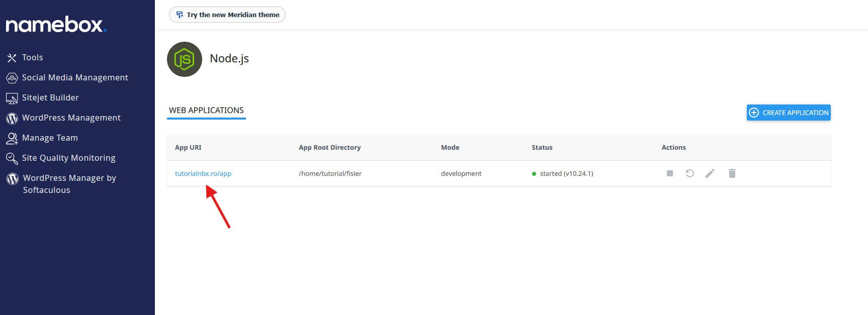Click the Actions column header
This screenshot has height=315, width=868.
point(674,147)
